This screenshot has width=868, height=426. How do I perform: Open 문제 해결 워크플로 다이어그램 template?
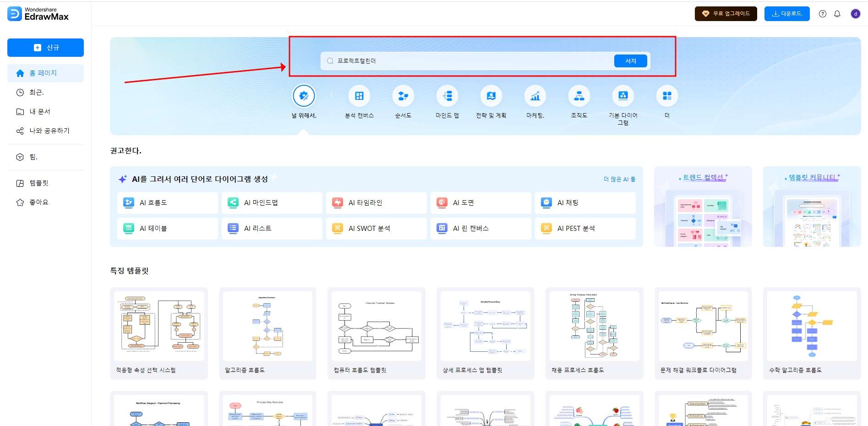pos(703,333)
